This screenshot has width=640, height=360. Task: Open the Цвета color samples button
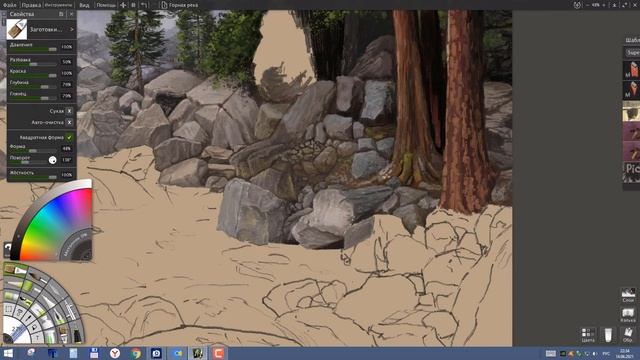click(588, 335)
